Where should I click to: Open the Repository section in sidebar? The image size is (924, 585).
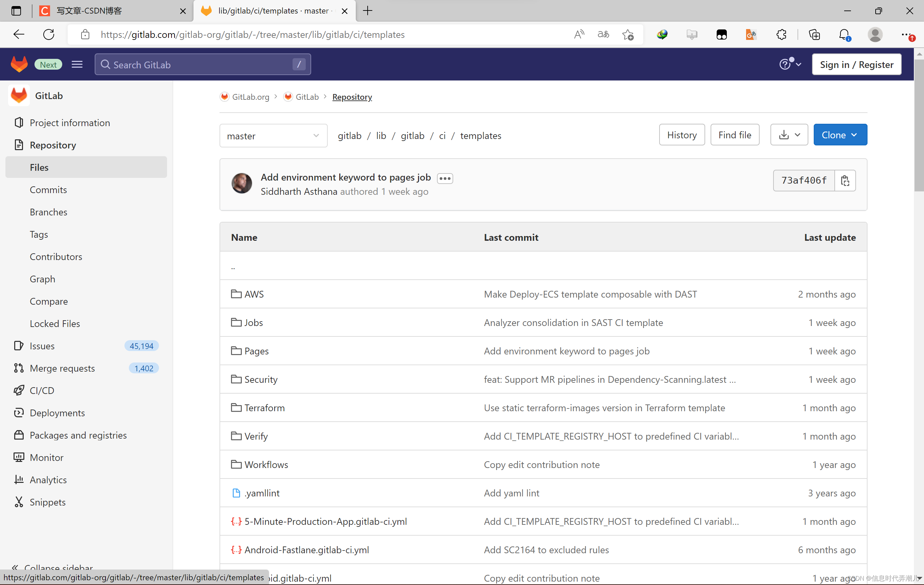52,145
